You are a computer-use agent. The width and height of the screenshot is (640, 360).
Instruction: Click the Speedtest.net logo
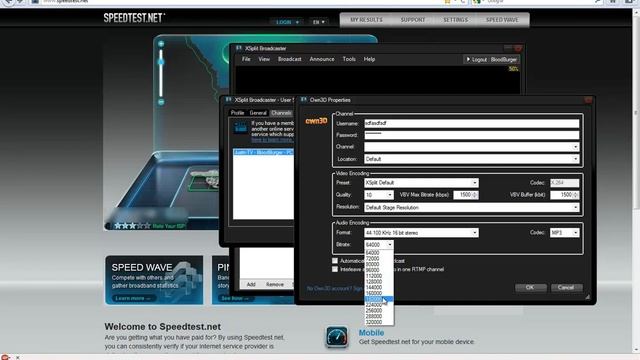click(134, 18)
